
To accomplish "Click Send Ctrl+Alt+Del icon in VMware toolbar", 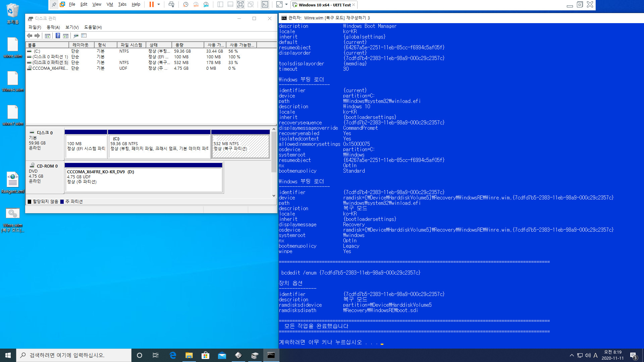I will click(x=171, y=4).
